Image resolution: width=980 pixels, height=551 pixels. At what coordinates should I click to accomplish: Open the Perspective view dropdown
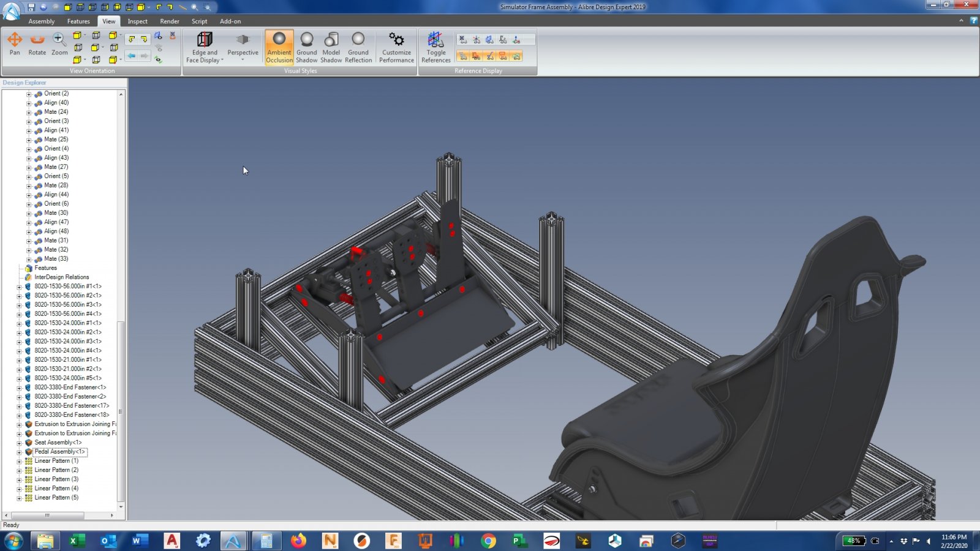(243, 47)
